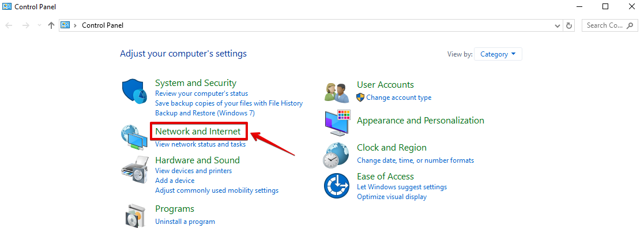Image resolution: width=644 pixels, height=236 pixels.
Task: Open the recent locations dropdown arrow
Action: click(39, 25)
